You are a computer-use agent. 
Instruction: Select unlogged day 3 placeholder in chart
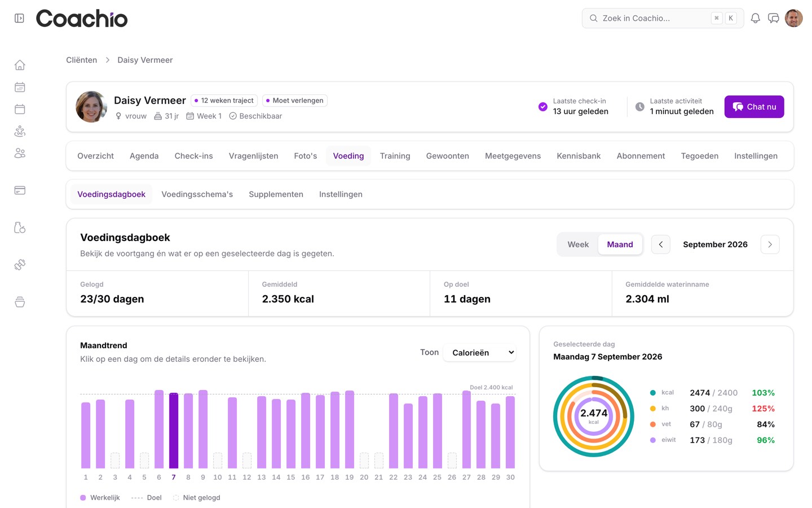click(115, 460)
